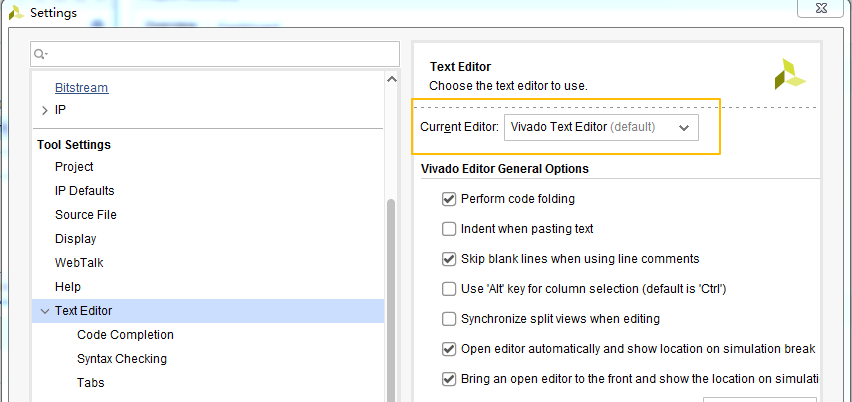852x402 pixels.
Task: Click the scroll-up arrow of the settings tree
Action: 392,79
